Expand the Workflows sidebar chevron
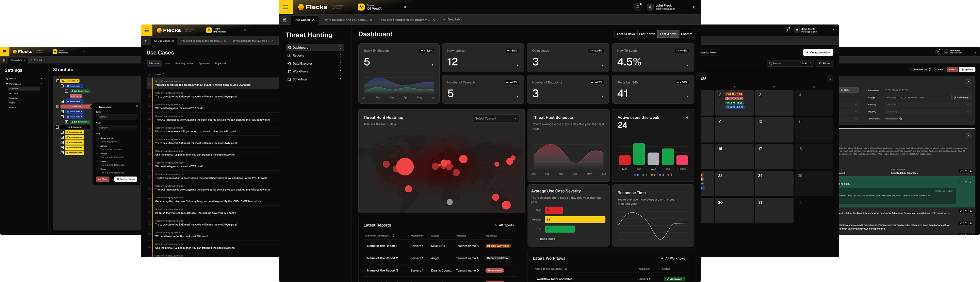The image size is (980, 282). click(341, 71)
